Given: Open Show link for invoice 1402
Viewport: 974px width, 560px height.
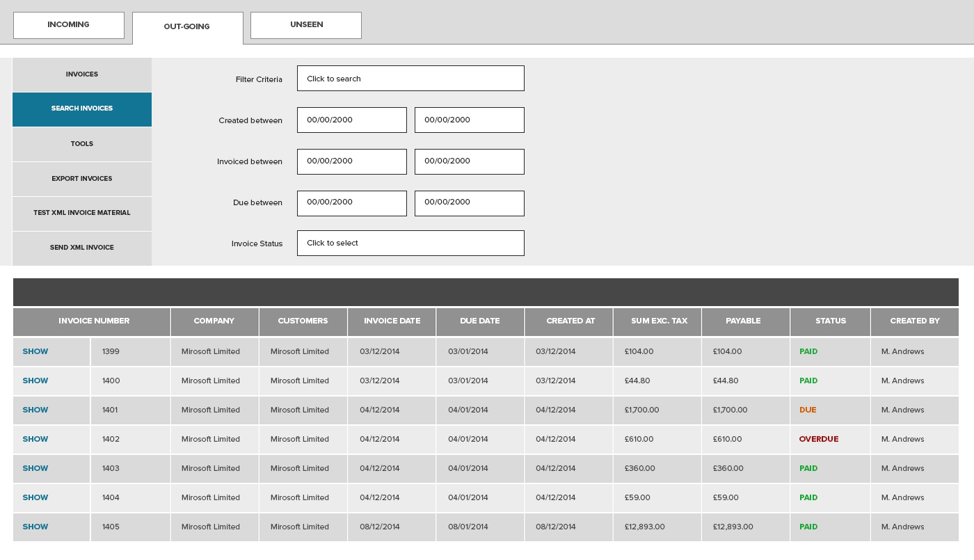Looking at the screenshot, I should (x=35, y=440).
